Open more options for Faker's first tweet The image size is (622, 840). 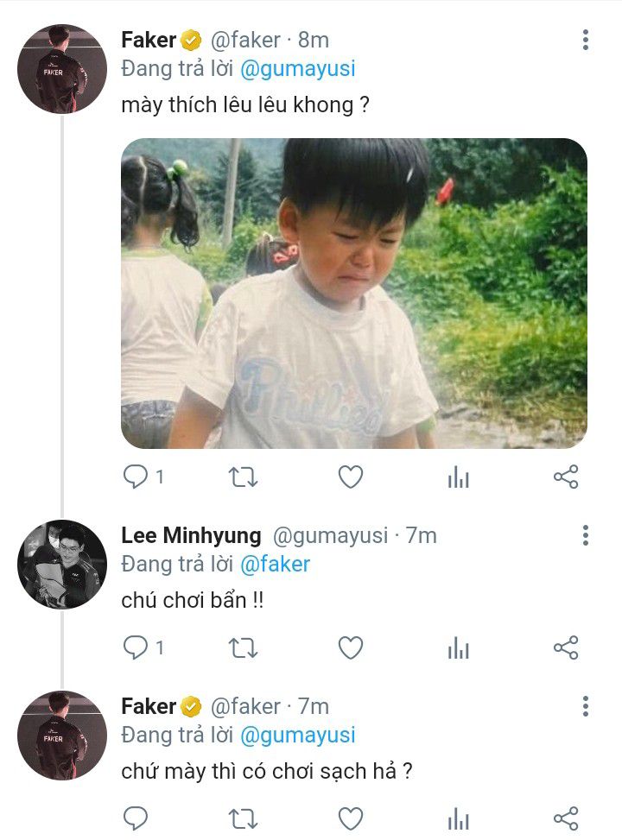pos(586,40)
